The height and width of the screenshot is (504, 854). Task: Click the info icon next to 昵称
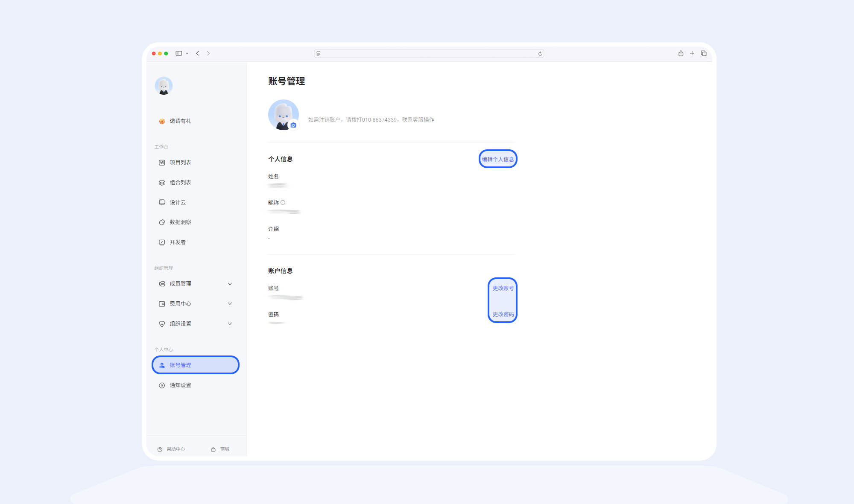point(283,203)
